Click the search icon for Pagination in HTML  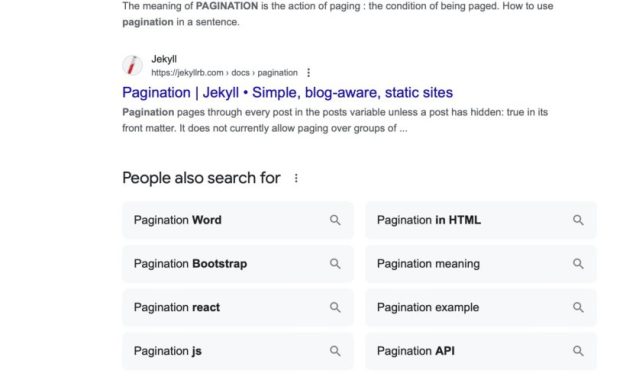[578, 220]
